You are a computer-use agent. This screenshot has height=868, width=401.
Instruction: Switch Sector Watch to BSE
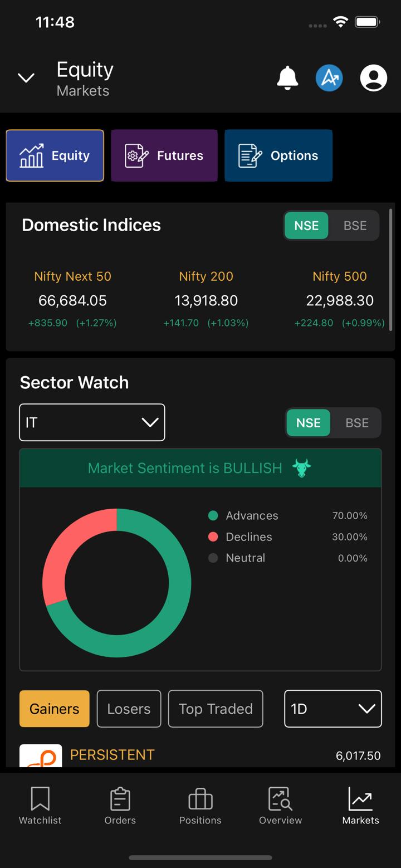(357, 423)
